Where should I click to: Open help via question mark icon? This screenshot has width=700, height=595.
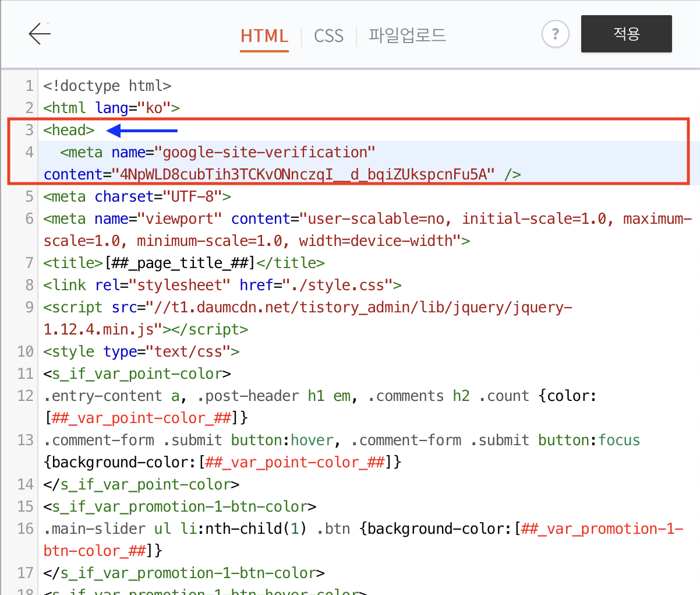(555, 34)
